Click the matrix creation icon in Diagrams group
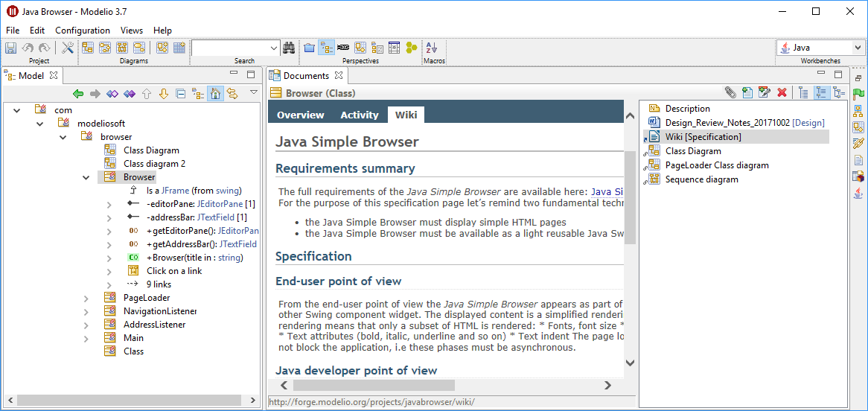The image size is (868, 411). point(179,48)
